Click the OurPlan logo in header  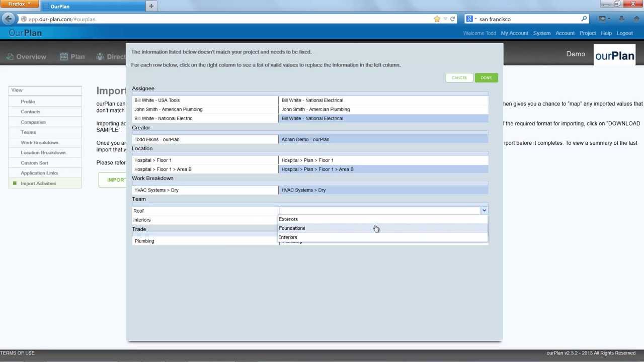tap(25, 33)
